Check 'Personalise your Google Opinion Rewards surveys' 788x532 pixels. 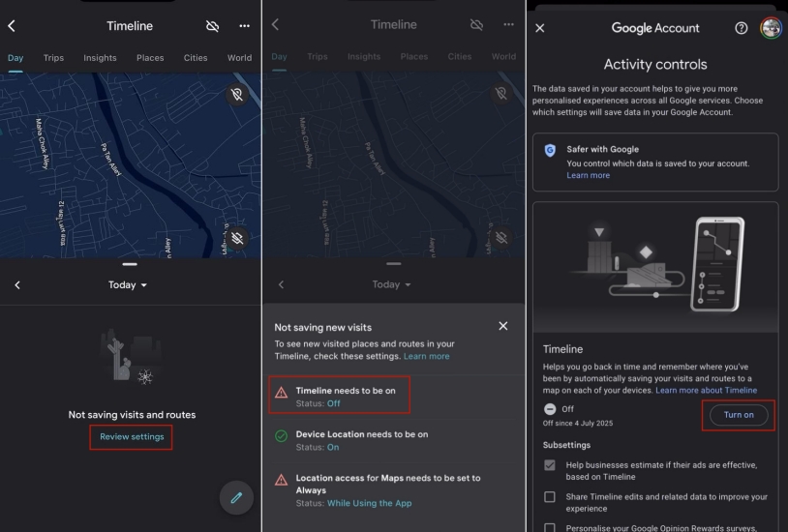pos(550,527)
